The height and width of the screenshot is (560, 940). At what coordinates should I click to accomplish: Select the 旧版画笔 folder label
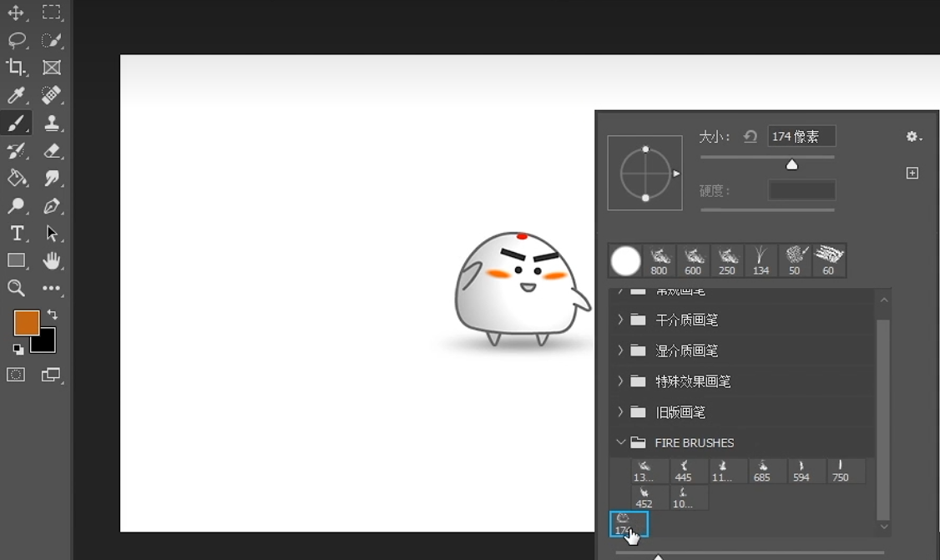[680, 412]
